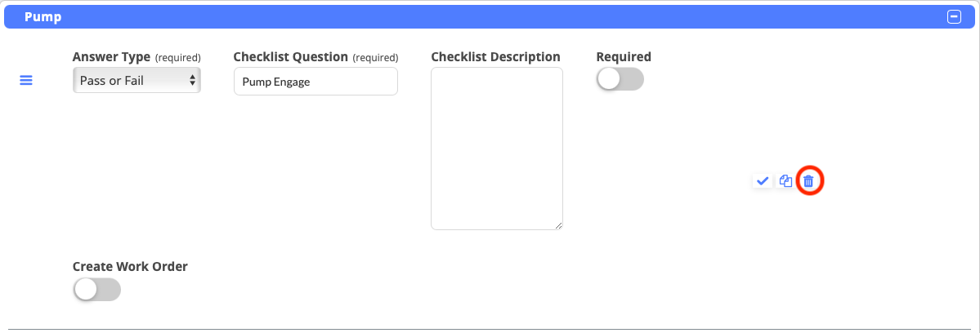Click the blue Pump header bar center
The image size is (980, 333).
[x=490, y=16]
